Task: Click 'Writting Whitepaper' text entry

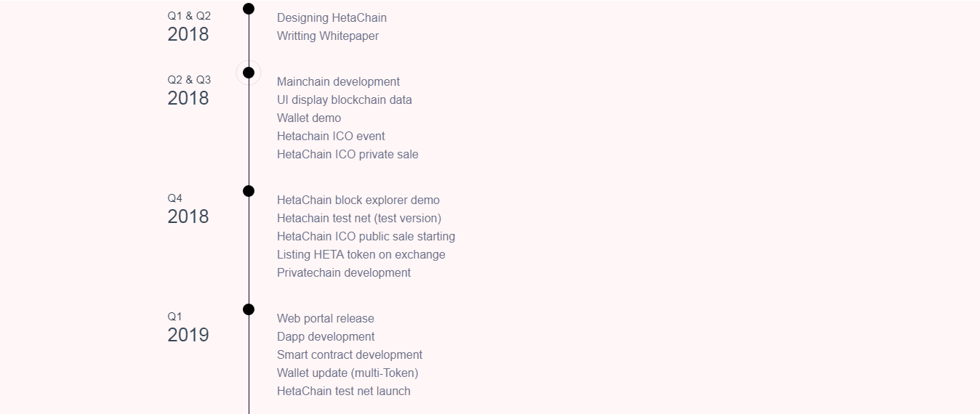Action: tap(328, 36)
